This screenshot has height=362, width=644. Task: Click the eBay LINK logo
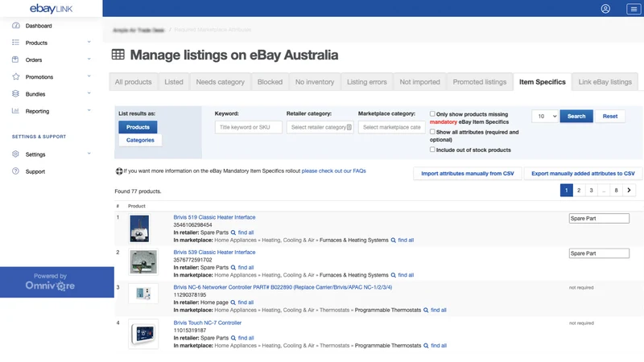[x=51, y=9]
